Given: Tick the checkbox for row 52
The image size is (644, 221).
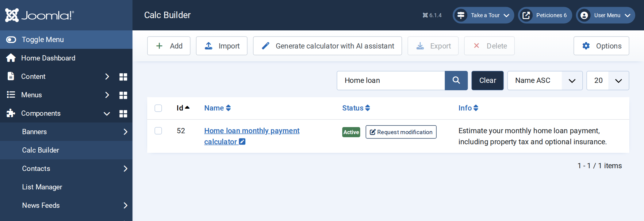Looking at the screenshot, I should [158, 131].
